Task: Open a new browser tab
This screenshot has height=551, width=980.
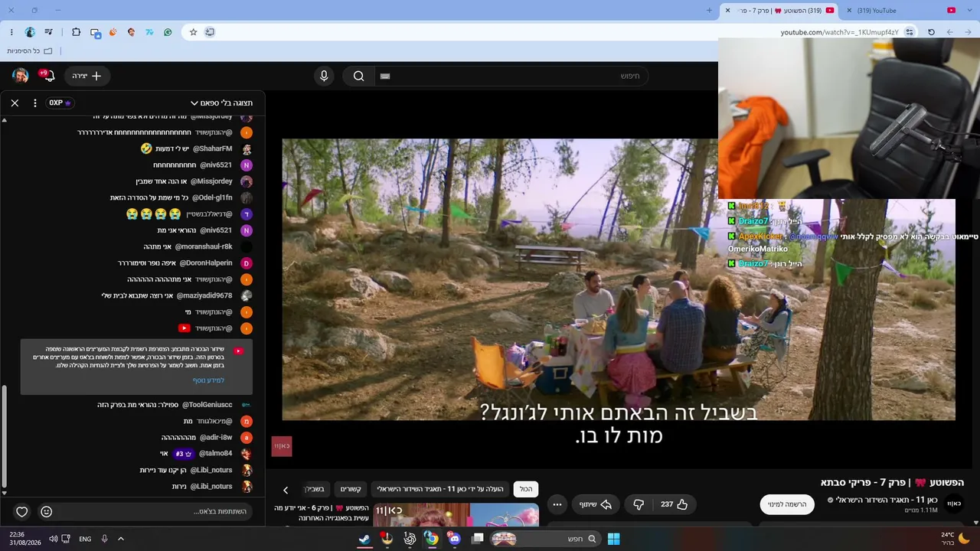Action: pos(709,11)
